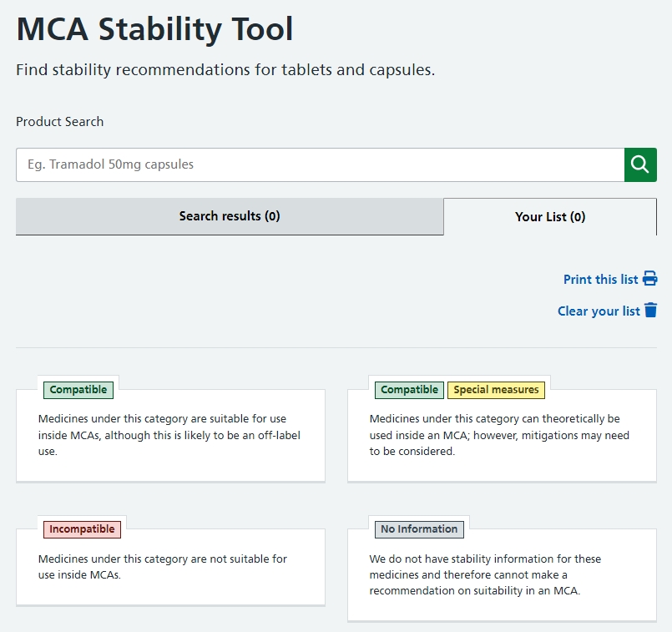This screenshot has width=672, height=632.
Task: Click the 'not suitable for use inside MCAs' description
Action: pyautogui.click(x=162, y=567)
